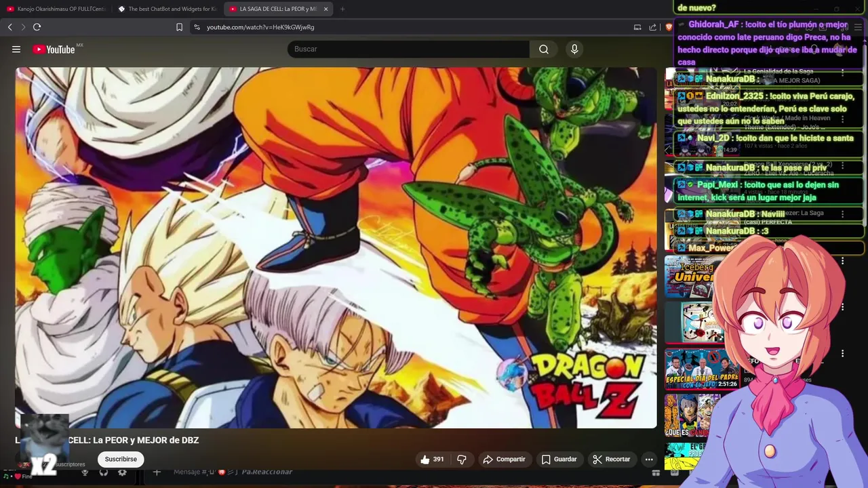This screenshot has width=868, height=488.
Task: Toggle headphone deafen in the Discord panel
Action: click(x=104, y=472)
